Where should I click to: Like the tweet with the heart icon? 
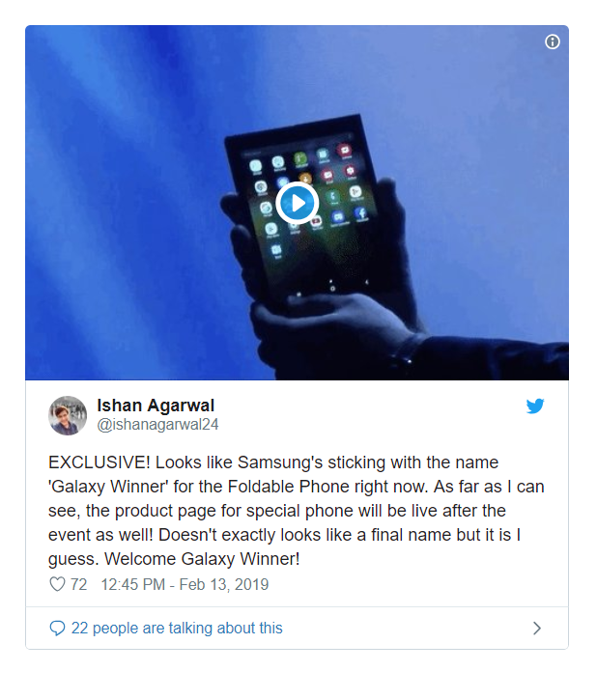tap(57, 584)
